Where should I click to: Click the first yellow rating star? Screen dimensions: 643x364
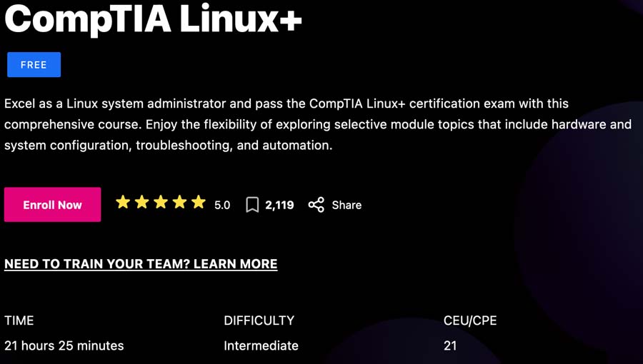tap(123, 202)
